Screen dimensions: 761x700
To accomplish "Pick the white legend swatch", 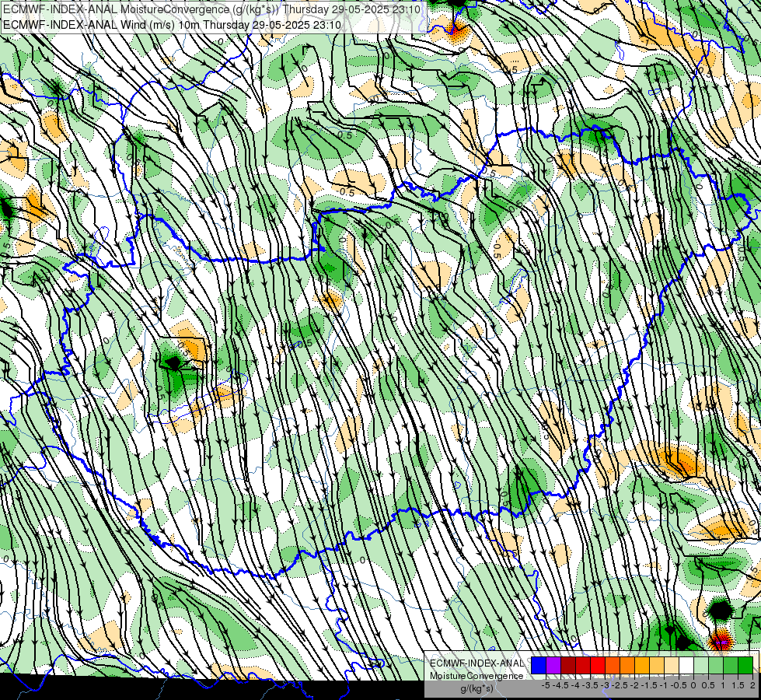I will pyautogui.click(x=686, y=665).
